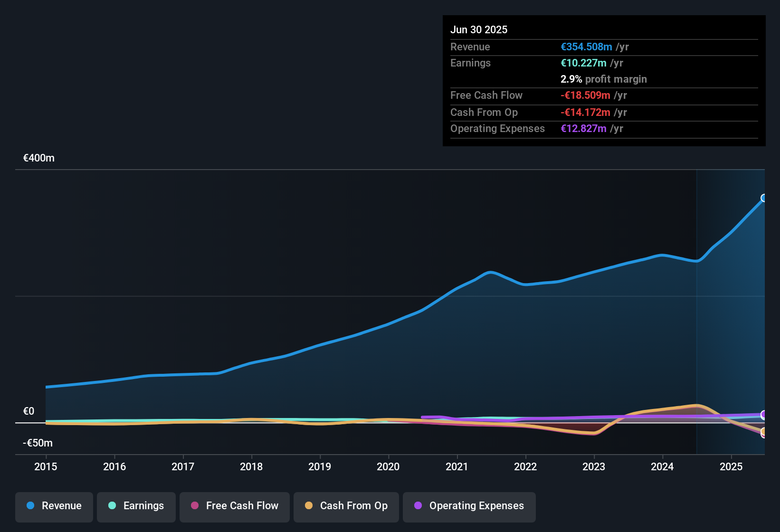
Task: Click the Operating Expenses endpoint marker
Action: tap(764, 415)
